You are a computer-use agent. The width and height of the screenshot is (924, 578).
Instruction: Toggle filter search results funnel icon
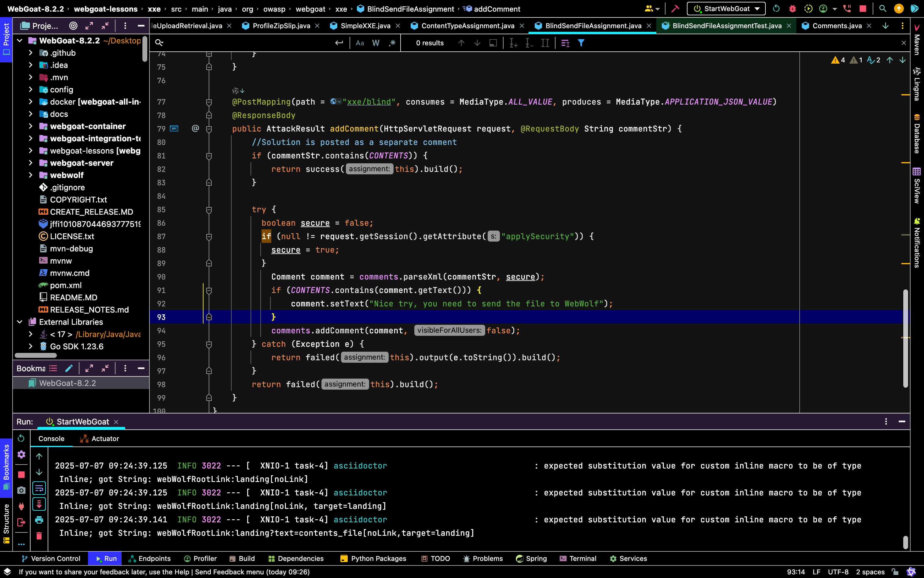click(581, 43)
